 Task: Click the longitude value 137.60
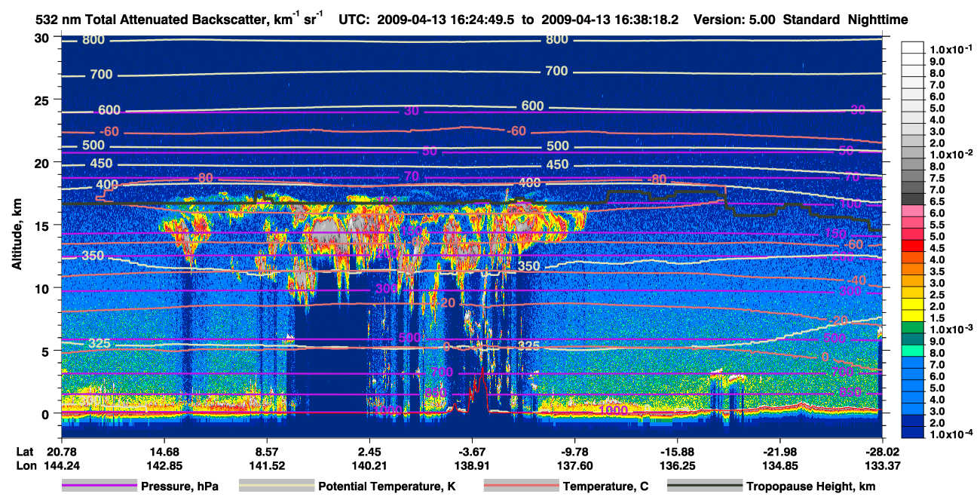click(575, 465)
